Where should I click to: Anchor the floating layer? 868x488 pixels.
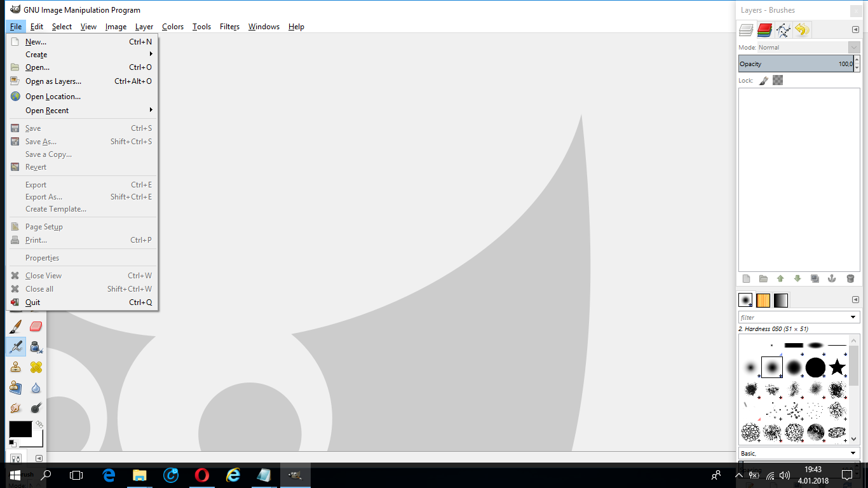click(832, 279)
